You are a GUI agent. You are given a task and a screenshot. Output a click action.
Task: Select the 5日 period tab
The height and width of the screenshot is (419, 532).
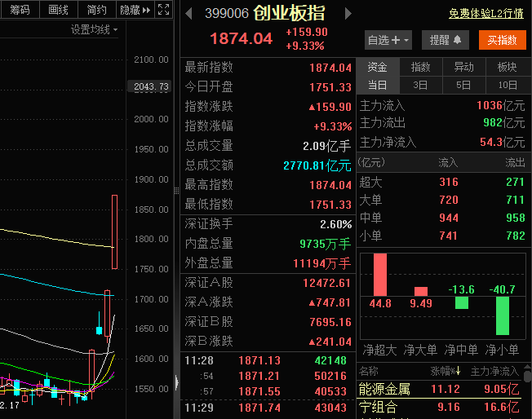click(x=463, y=85)
